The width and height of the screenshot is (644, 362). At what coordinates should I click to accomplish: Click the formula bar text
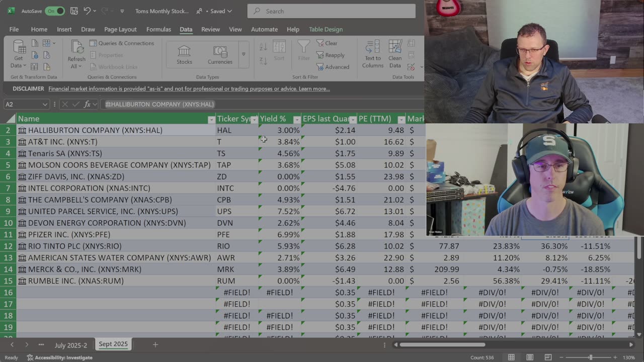(x=160, y=104)
